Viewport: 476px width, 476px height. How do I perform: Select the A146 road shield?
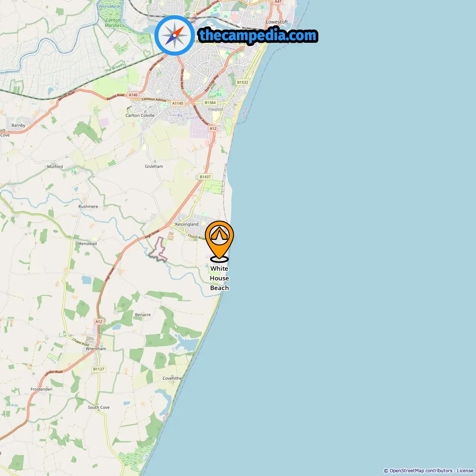[133, 95]
